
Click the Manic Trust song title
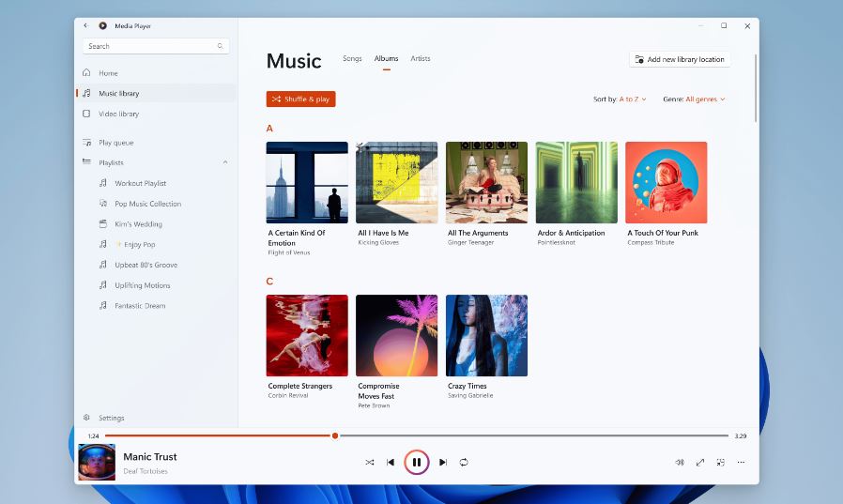[150, 457]
